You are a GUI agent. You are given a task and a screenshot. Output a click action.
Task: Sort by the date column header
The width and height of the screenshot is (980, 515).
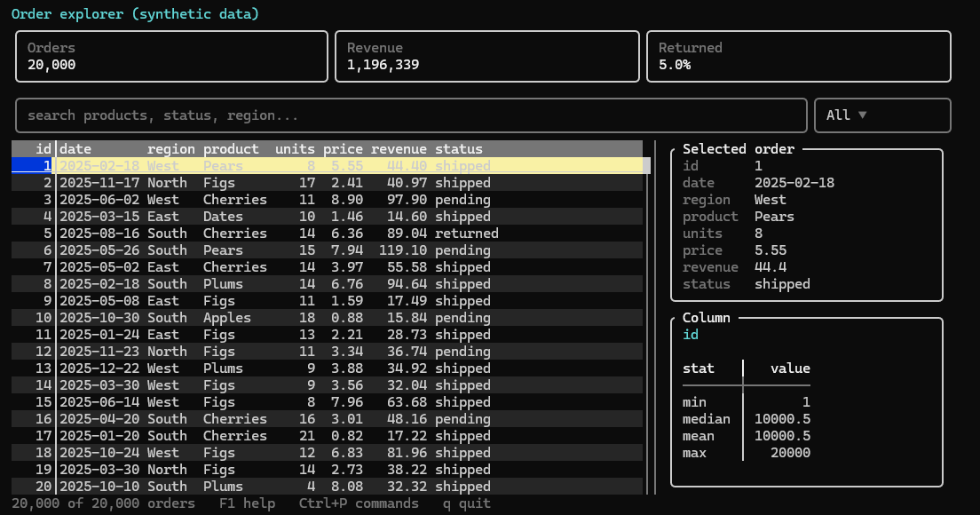(75, 149)
